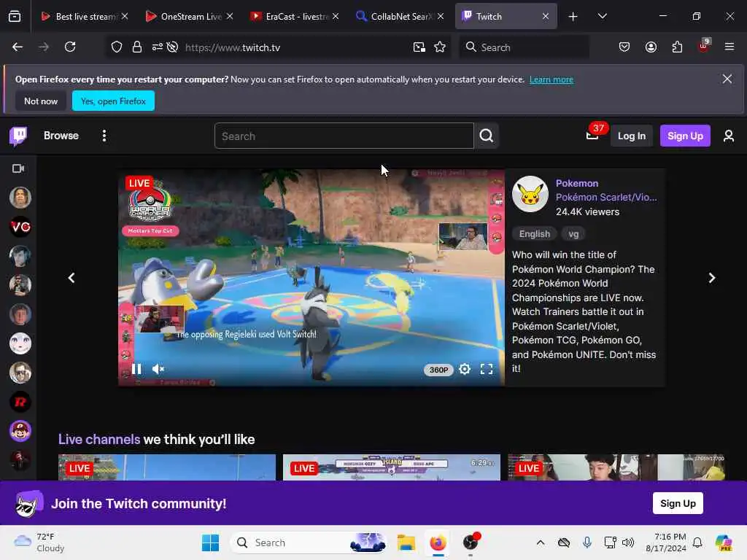Select the vg tag
This screenshot has height=560, width=747.
(573, 234)
